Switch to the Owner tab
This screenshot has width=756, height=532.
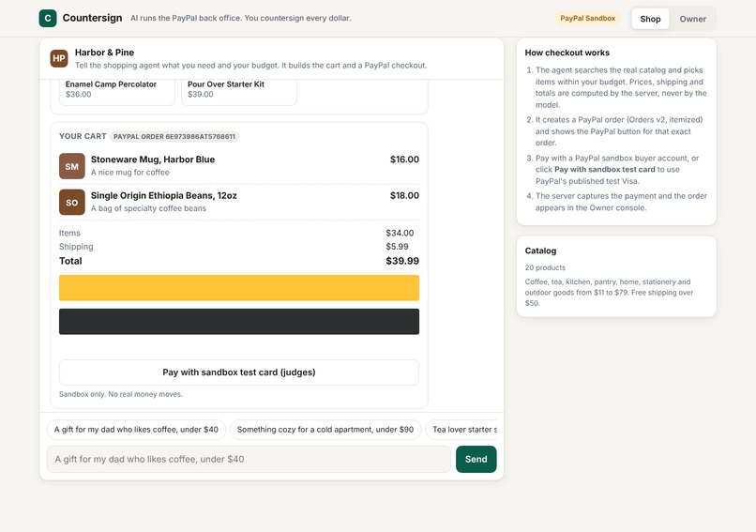point(692,19)
